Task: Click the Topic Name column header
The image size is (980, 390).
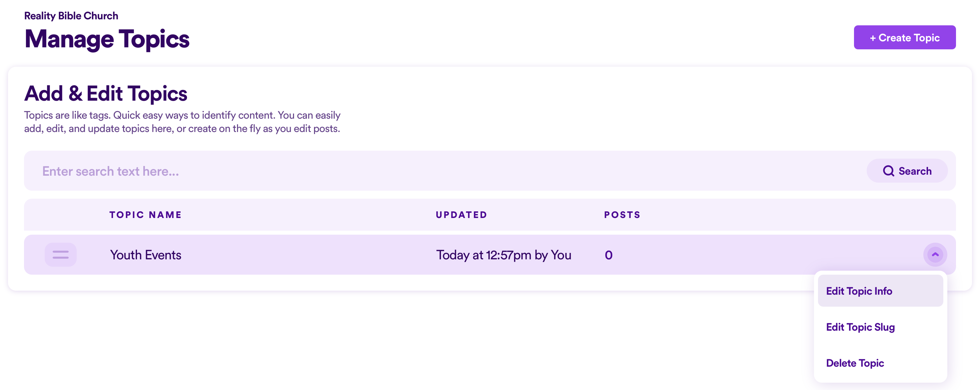Action: 145,215
